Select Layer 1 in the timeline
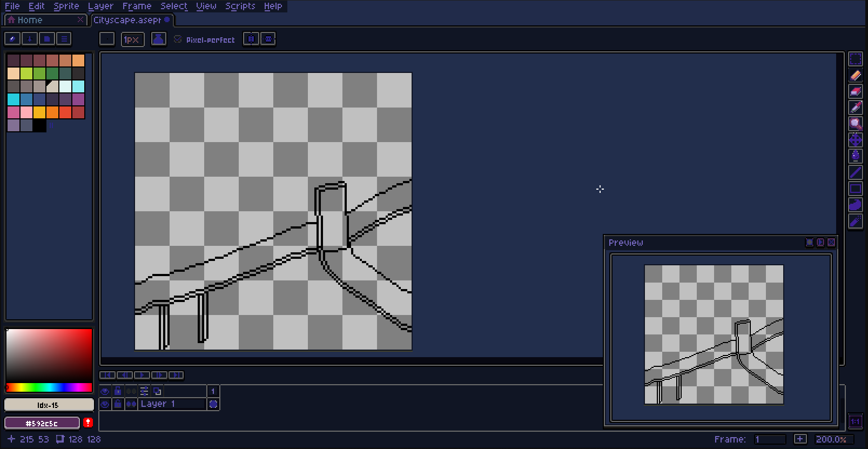The width and height of the screenshot is (868, 449). [172, 404]
